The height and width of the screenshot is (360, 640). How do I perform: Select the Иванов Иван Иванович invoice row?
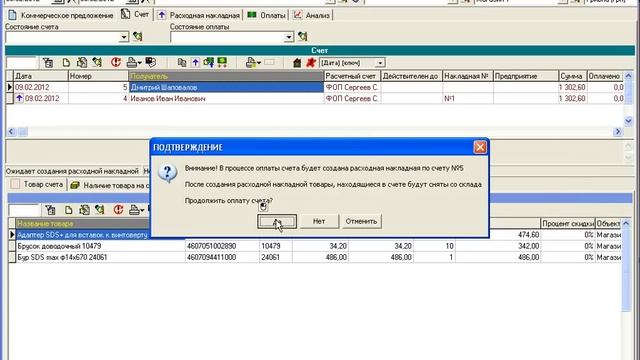click(315, 98)
